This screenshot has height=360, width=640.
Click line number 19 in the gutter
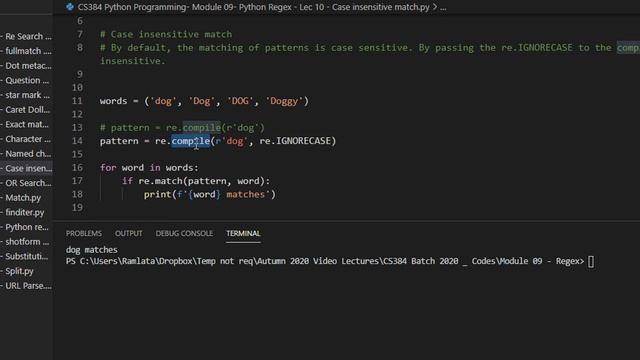tap(77, 208)
